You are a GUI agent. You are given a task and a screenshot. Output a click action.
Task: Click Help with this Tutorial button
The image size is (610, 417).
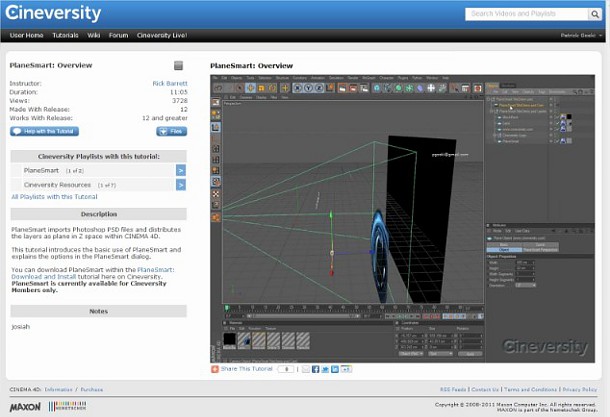click(44, 131)
